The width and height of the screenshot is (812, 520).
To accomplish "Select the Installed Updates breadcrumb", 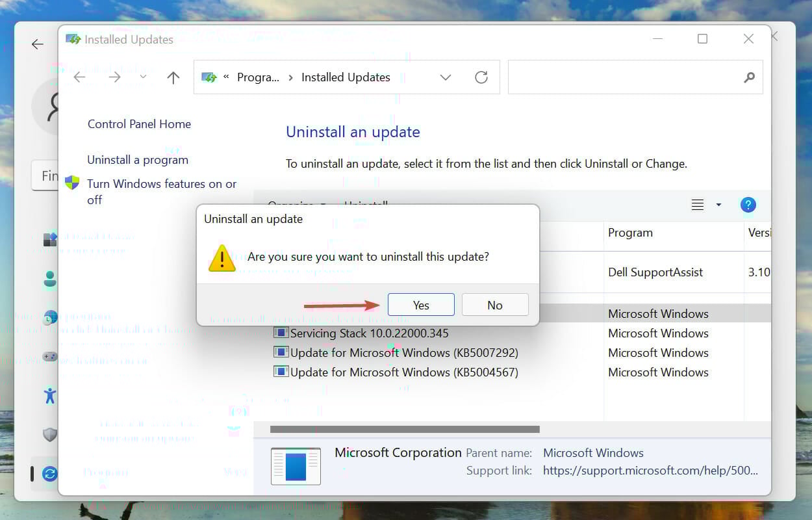I will 346,77.
